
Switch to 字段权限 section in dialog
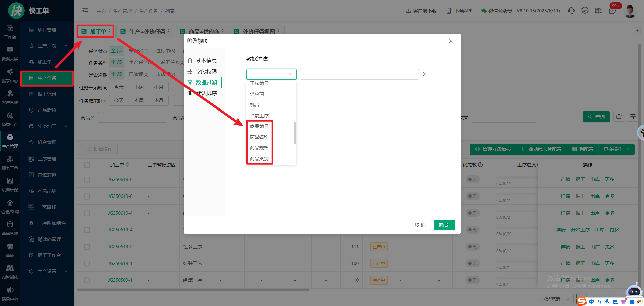[206, 72]
